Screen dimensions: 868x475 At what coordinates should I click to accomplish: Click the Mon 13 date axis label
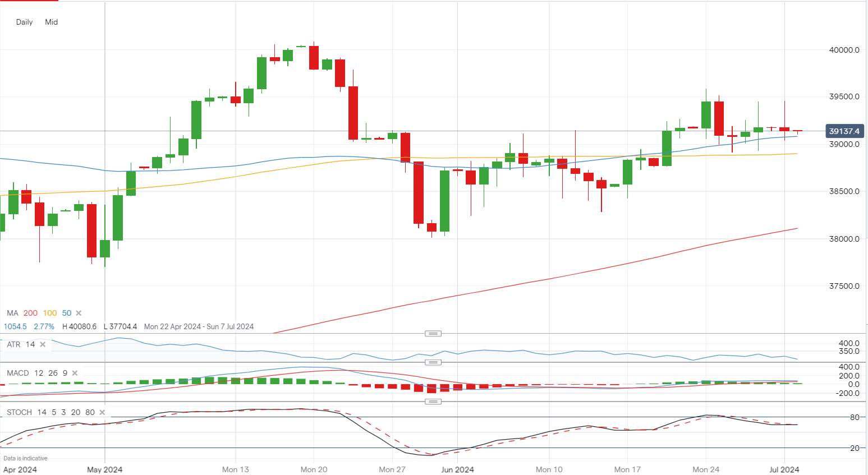236,469
